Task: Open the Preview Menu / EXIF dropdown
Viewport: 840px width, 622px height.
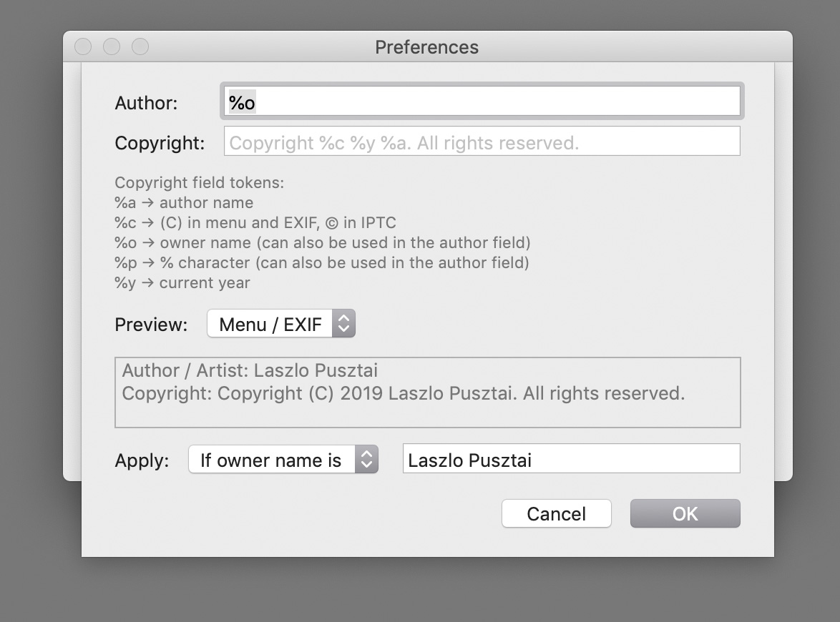Action: 281,324
